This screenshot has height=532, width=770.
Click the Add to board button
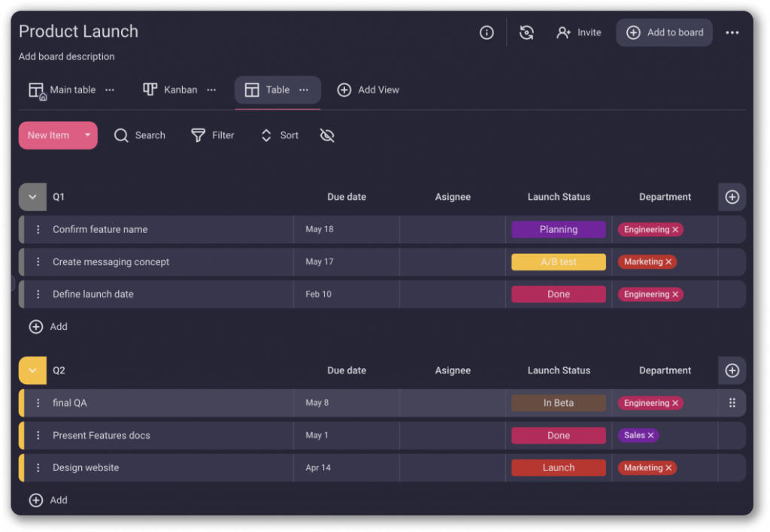(664, 32)
